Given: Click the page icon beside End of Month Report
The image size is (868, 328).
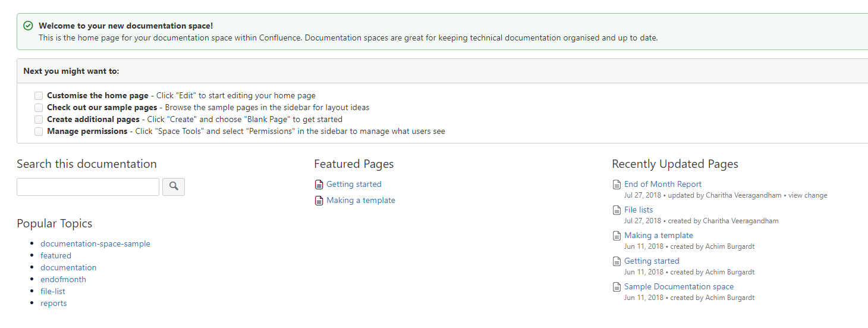Looking at the screenshot, I should 617,185.
